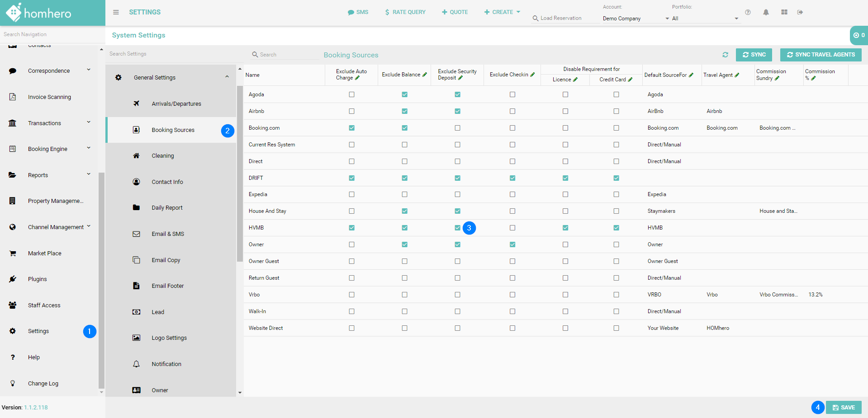Image resolution: width=868 pixels, height=418 pixels.
Task: Edit the Exclude Balance column pencil icon
Action: click(x=425, y=75)
